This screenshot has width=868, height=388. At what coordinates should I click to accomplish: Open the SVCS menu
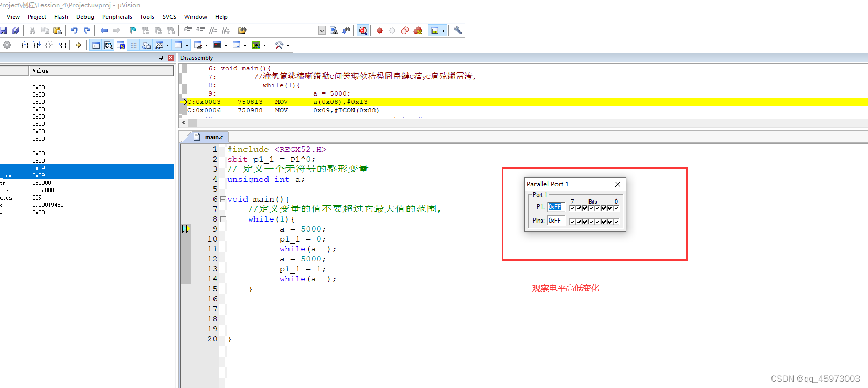tap(169, 17)
